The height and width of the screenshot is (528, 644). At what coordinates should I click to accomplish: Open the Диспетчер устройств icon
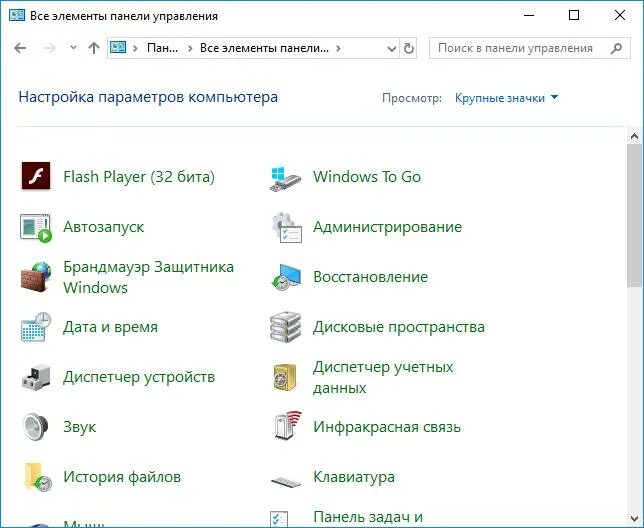point(36,377)
